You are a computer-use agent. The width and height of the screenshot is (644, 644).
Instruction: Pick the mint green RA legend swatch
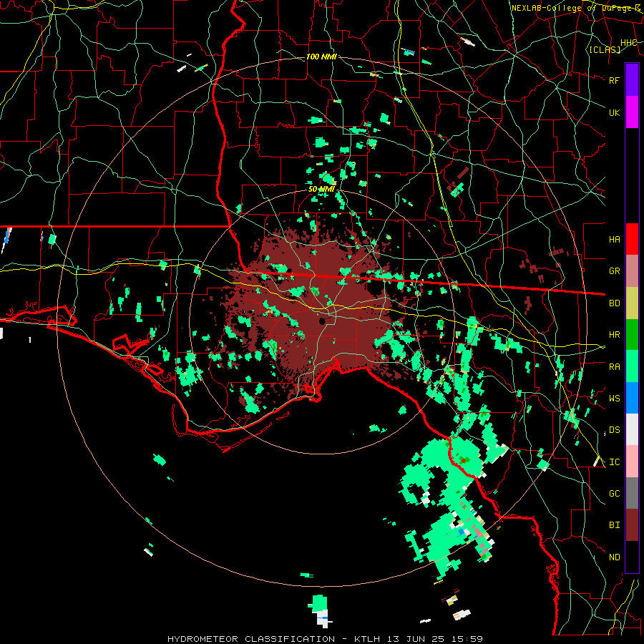pos(632,366)
